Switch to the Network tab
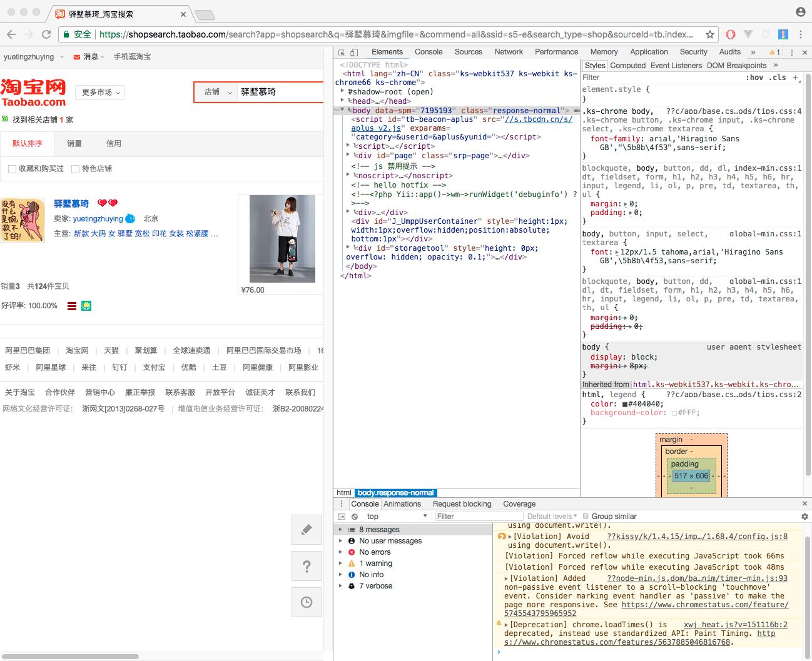812x661 pixels. pyautogui.click(x=509, y=52)
